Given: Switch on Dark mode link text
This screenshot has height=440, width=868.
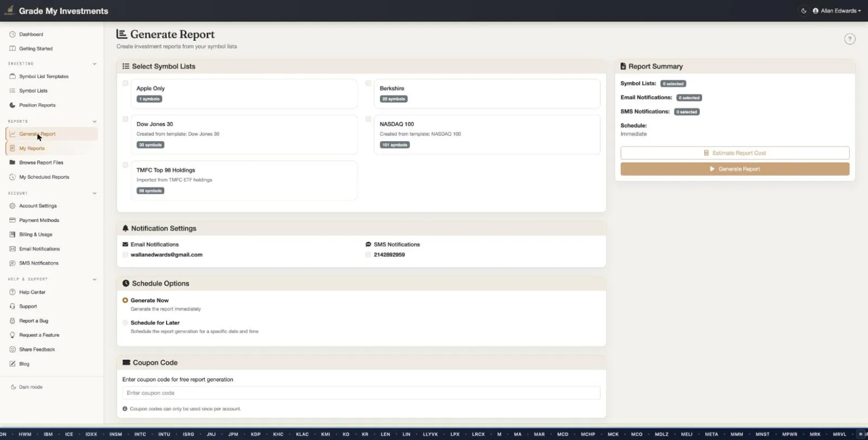Looking at the screenshot, I should pyautogui.click(x=31, y=387).
